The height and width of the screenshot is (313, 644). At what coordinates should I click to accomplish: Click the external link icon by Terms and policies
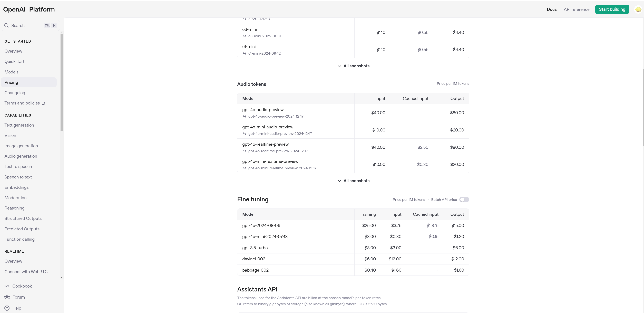pyautogui.click(x=43, y=103)
